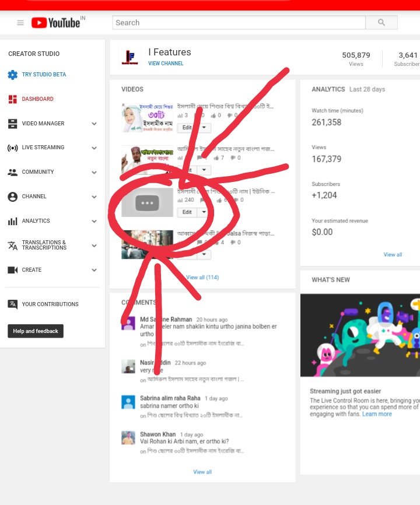Open Your Contributions menu item
Viewport: 420px width, 505px height.
pos(50,304)
